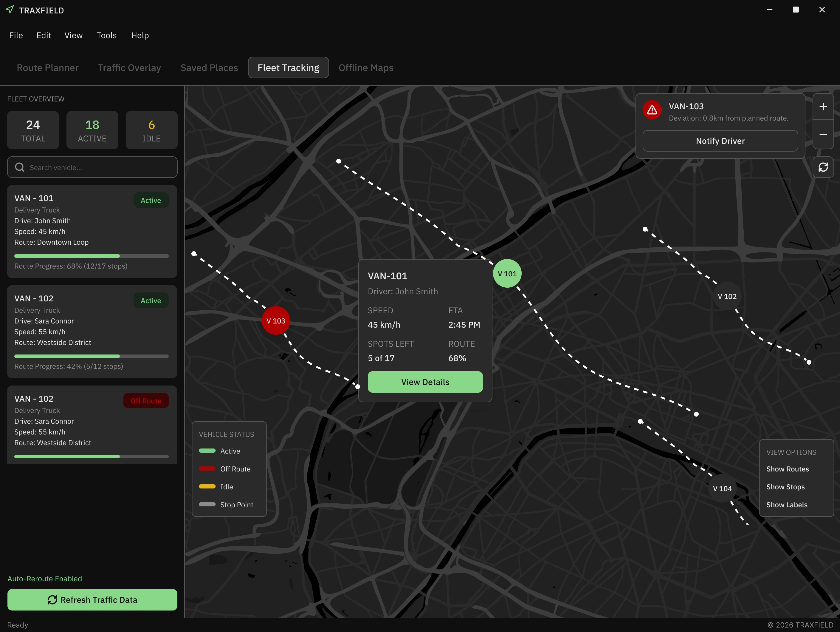840x632 pixels.
Task: Click the green View Details button
Action: coord(425,382)
